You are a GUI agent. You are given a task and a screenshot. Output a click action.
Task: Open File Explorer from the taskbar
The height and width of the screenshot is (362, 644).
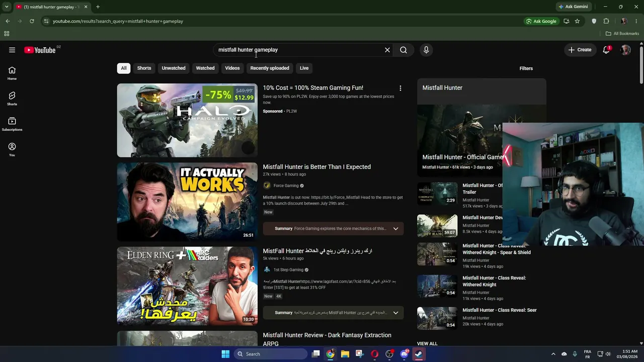click(x=345, y=354)
